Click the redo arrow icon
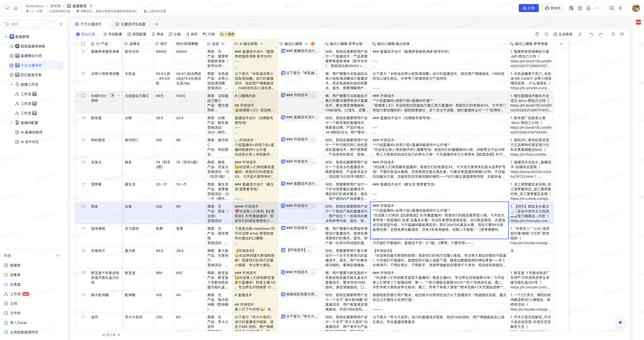The width and height of the screenshot is (644, 340). (601, 34)
